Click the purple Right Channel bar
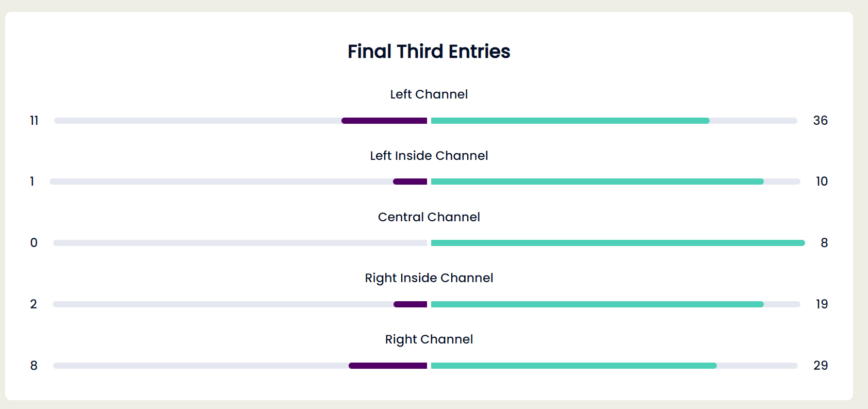868x409 pixels. 388,366
